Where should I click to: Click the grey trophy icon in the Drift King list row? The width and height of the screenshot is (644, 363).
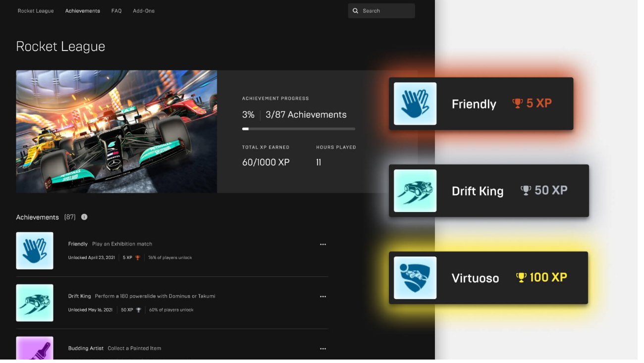pyautogui.click(x=139, y=310)
